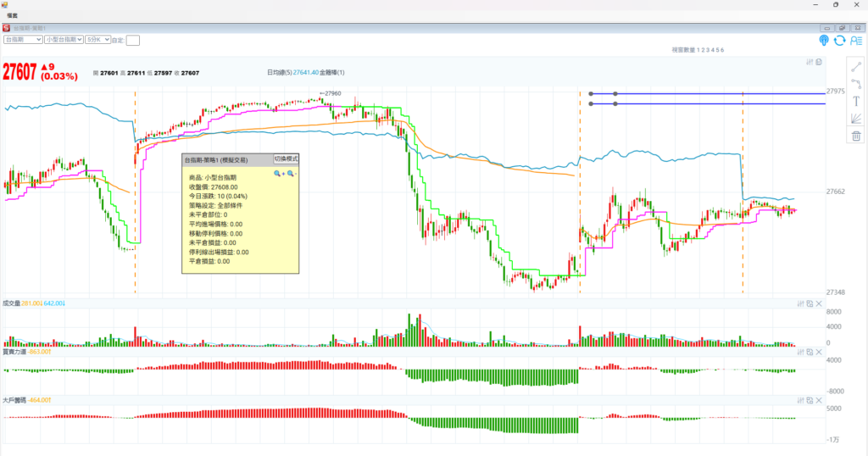Click the refresh data icon
The image size is (868, 456).
tap(840, 40)
